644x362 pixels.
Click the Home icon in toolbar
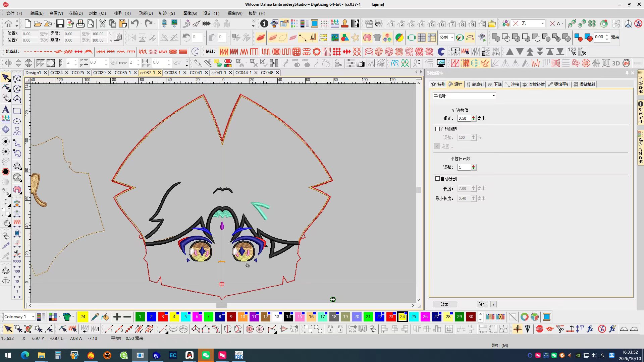(x=8, y=23)
